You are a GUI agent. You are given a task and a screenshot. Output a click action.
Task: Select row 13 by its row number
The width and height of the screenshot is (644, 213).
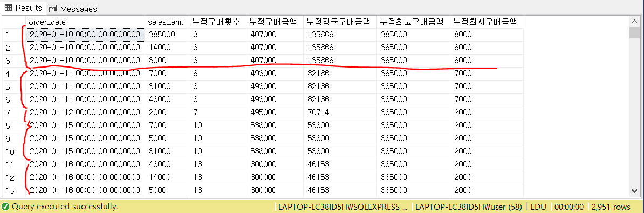click(x=13, y=191)
